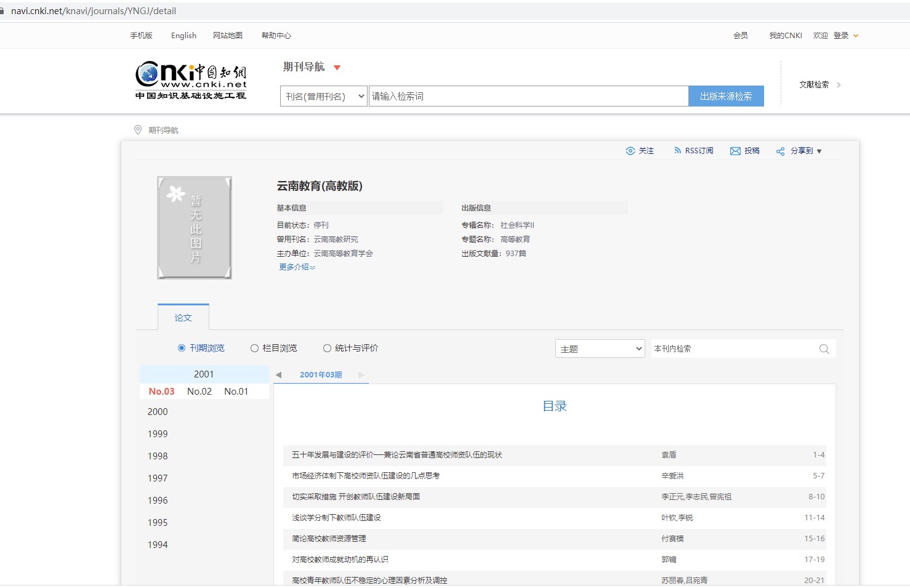The image size is (910, 588).
Task: Switch to the 论文 tab
Action: pos(183,318)
